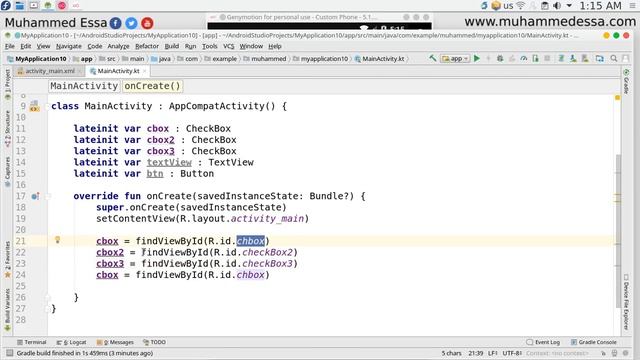Image resolution: width=640 pixels, height=360 pixels.
Task: Click the LF line separator selector
Action: (492, 353)
